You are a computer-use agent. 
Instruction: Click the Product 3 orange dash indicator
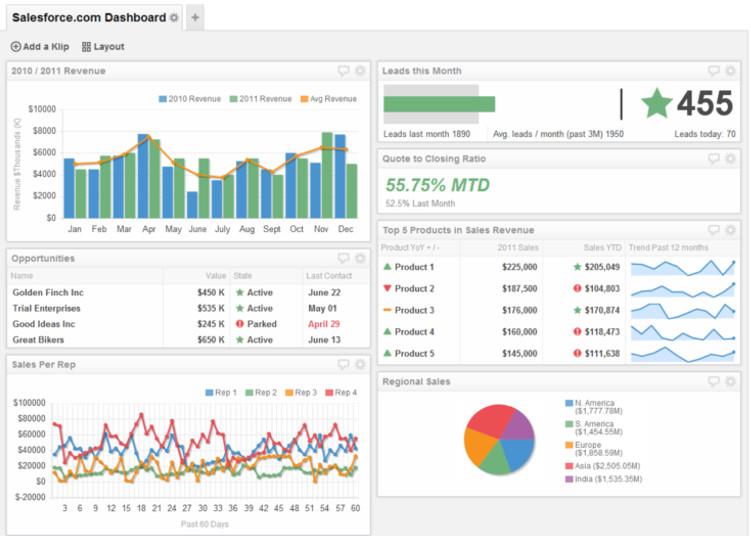pyautogui.click(x=387, y=310)
